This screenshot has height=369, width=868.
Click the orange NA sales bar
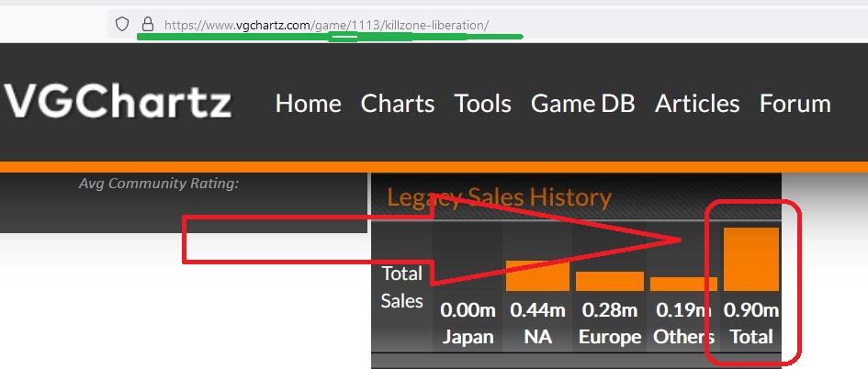537,276
